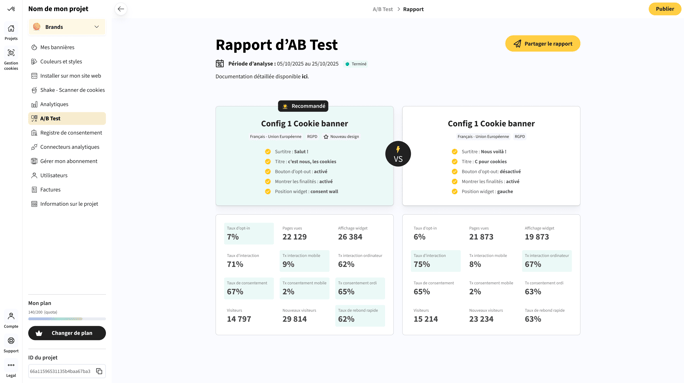This screenshot has height=383, width=684.
Task: Click the calendar icon beside Période d'analyse
Action: point(220,64)
